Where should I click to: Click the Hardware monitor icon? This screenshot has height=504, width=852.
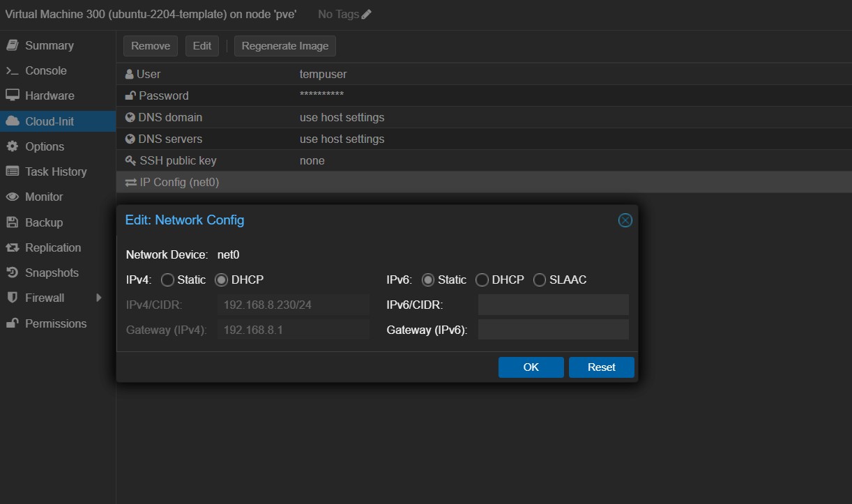click(12, 96)
